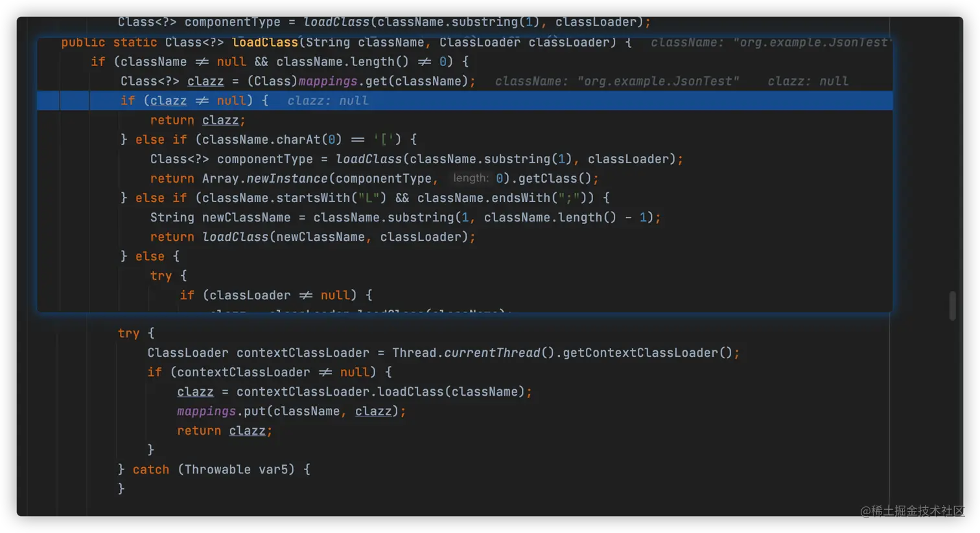Click 'static' keyword in method signature

pyautogui.click(x=135, y=42)
